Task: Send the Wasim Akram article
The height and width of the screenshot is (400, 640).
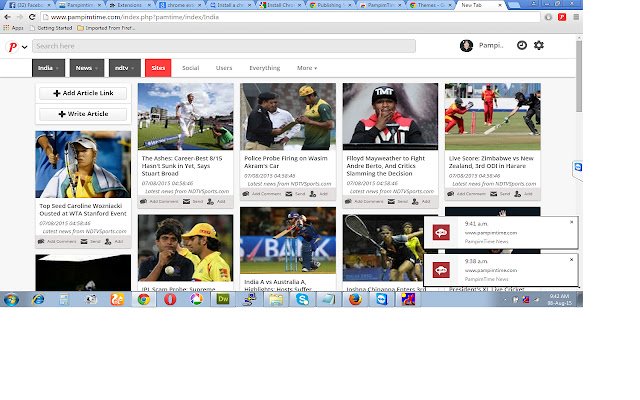Action: click(296, 194)
